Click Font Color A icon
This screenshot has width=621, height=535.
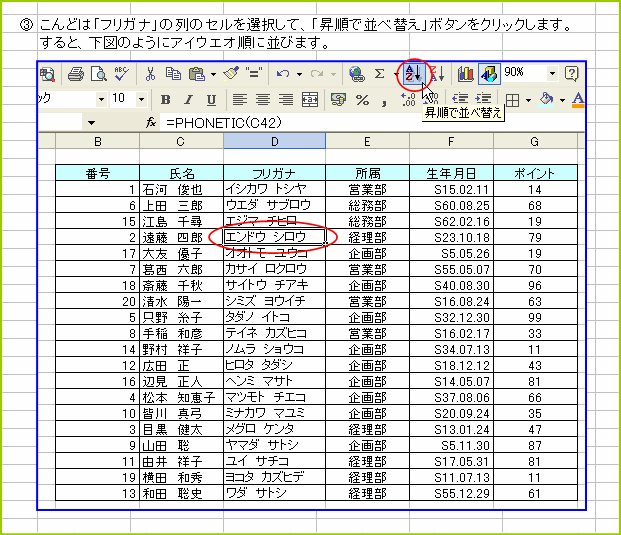(578, 99)
